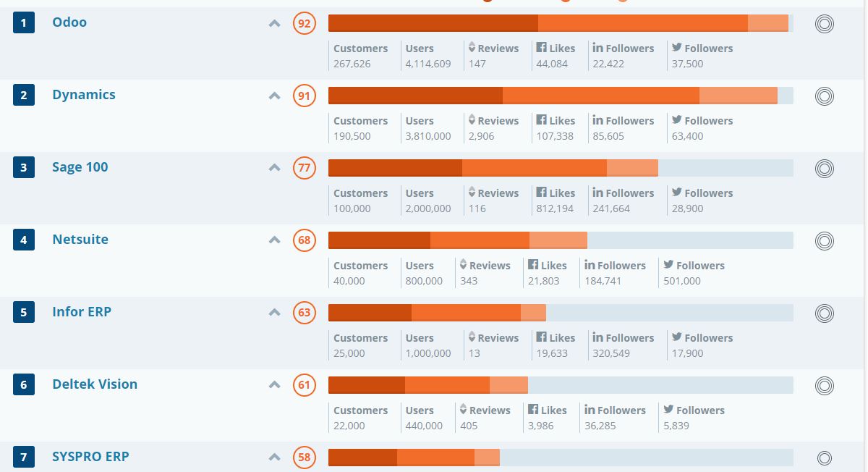
Task: Collapse Netsuite details using the up chevron
Action: click(274, 240)
